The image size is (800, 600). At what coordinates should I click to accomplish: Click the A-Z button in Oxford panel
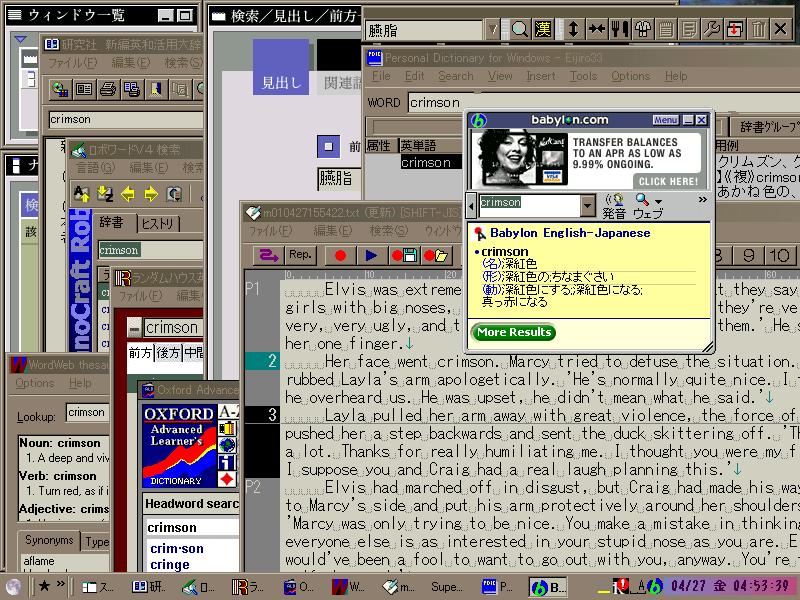(x=228, y=412)
